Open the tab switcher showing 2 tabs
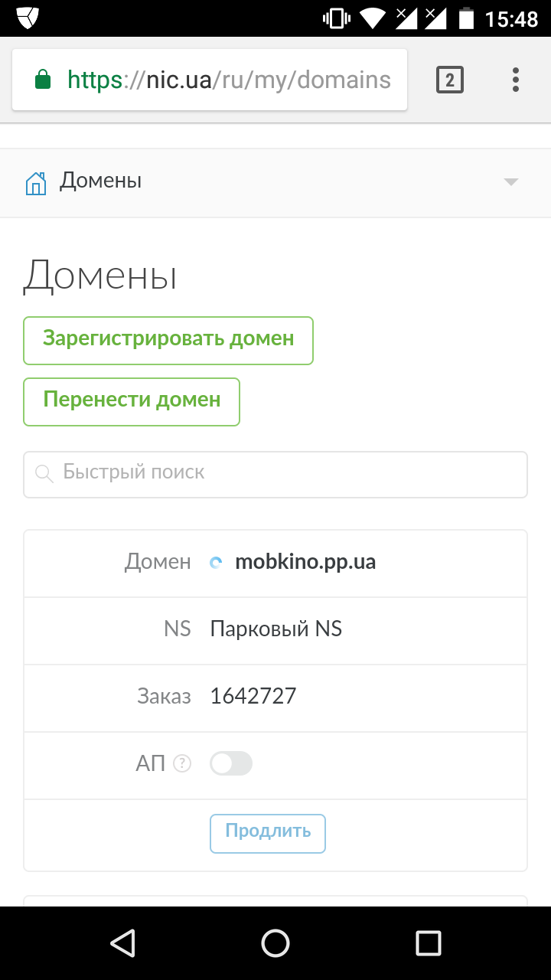 450,80
